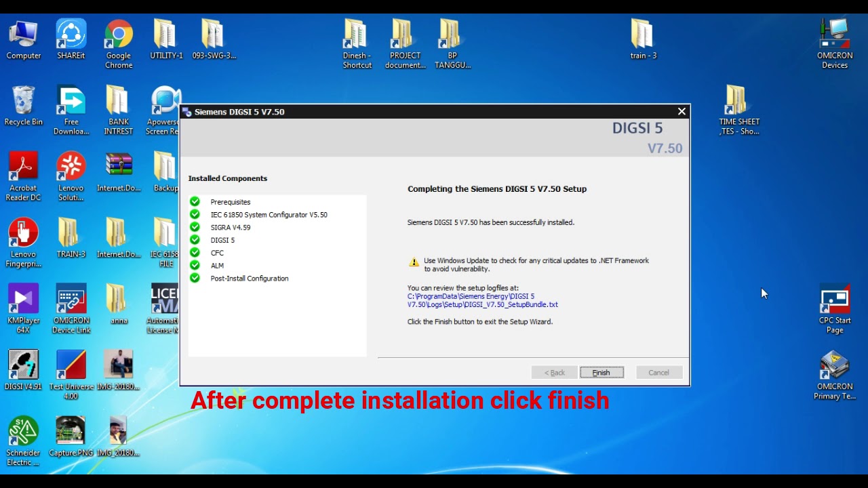Viewport: 868px width, 488px height.
Task: Open OMICRON Devices icon
Action: click(835, 45)
